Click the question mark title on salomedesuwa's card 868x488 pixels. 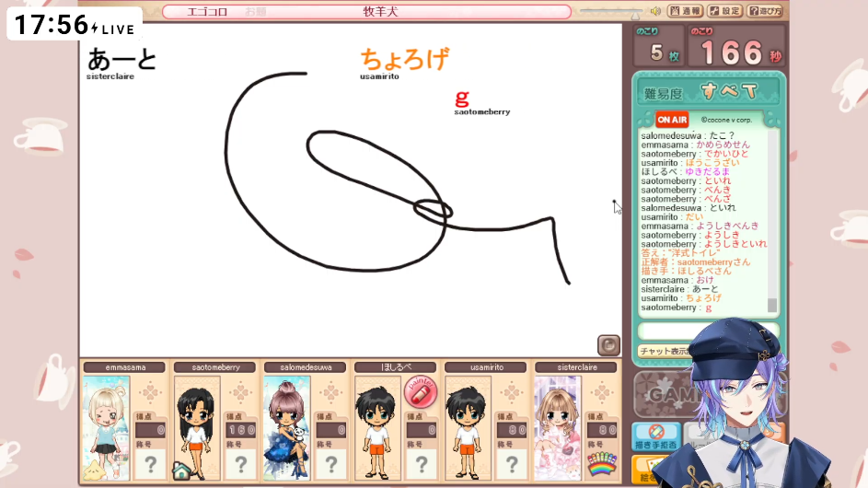click(331, 464)
